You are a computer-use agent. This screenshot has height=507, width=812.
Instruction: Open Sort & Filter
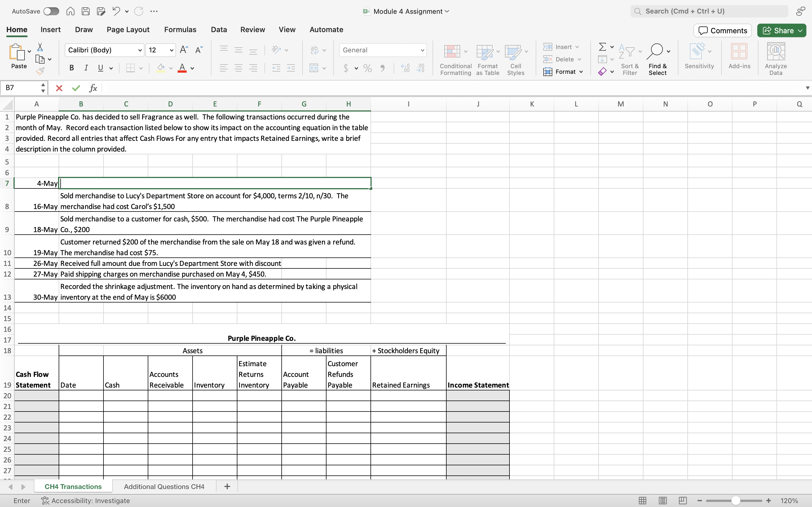click(x=629, y=59)
